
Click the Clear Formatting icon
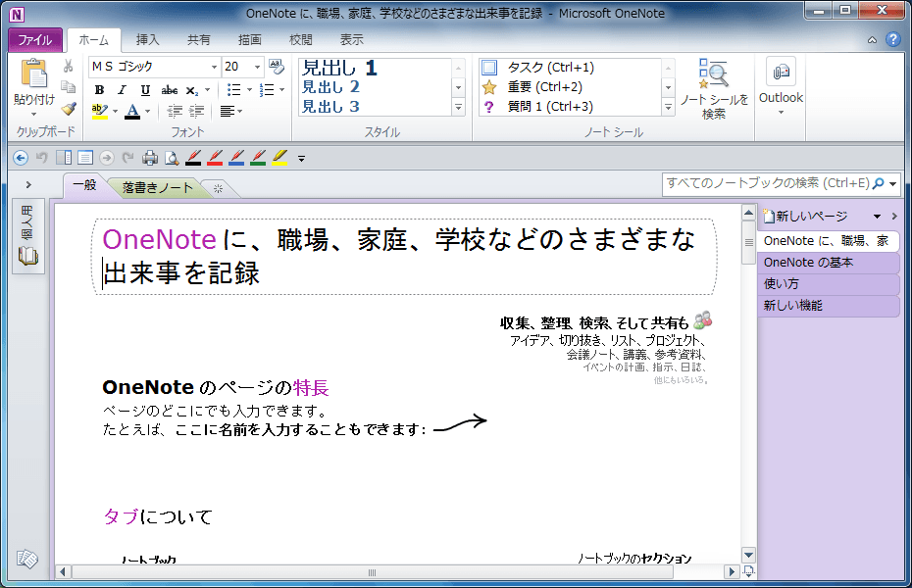pos(277,67)
